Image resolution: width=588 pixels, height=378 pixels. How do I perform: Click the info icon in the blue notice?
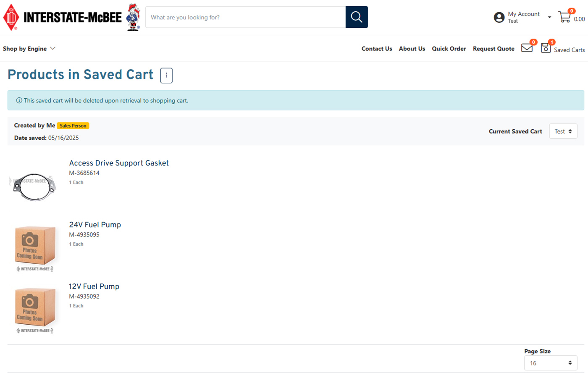[x=19, y=100]
